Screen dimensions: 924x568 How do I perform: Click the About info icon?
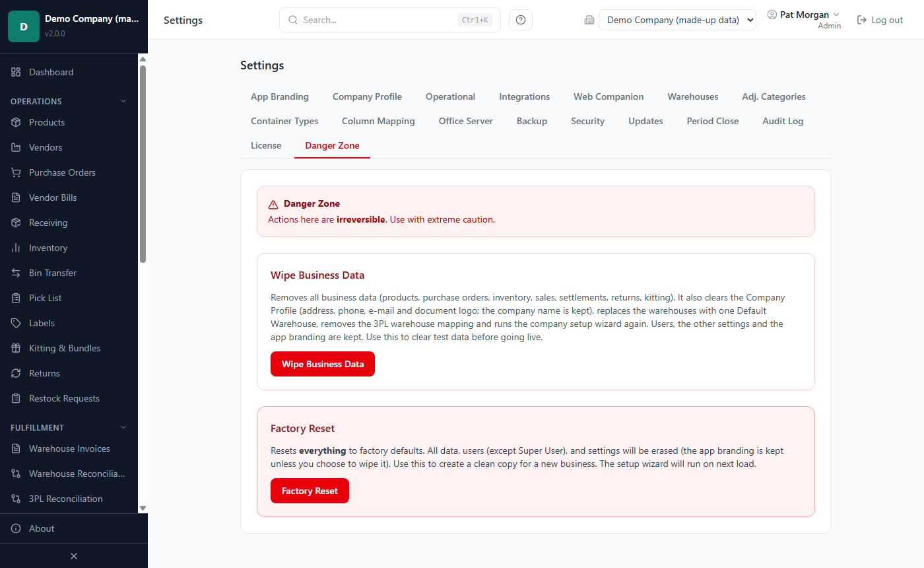(x=16, y=528)
